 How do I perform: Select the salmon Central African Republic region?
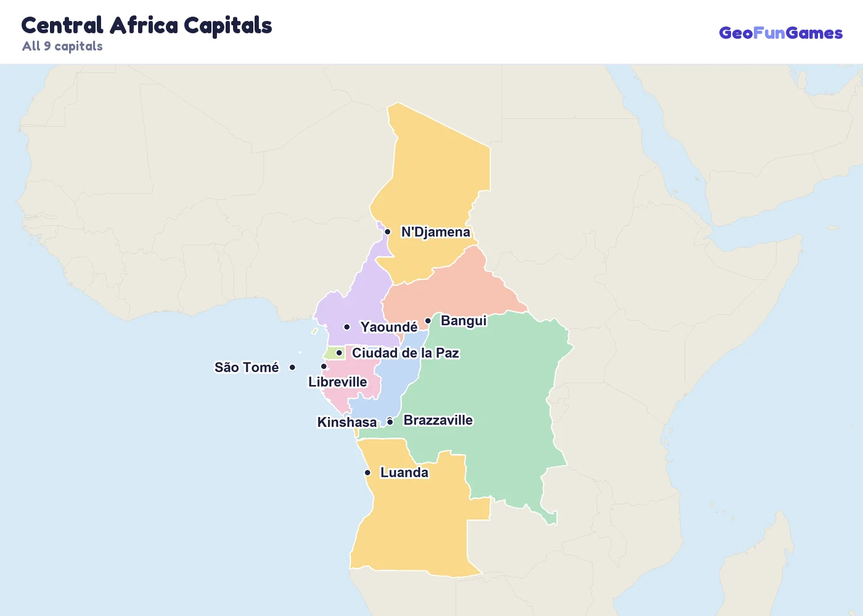[456, 290]
